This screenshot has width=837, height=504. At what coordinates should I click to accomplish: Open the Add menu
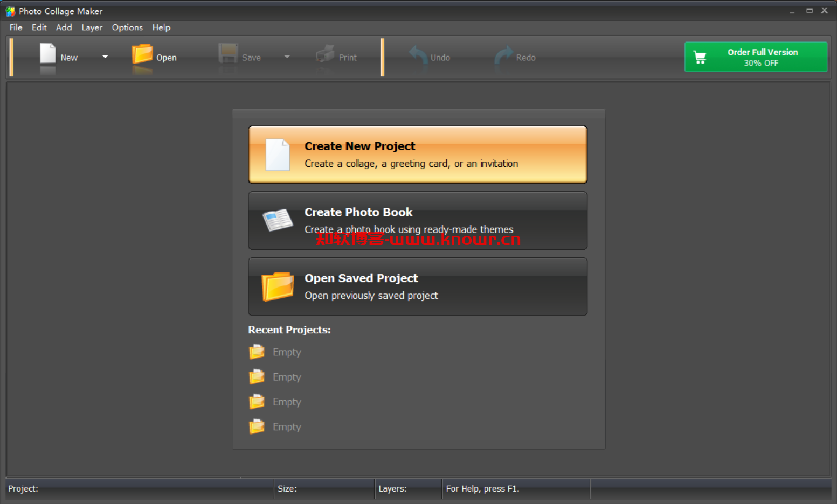coord(64,27)
